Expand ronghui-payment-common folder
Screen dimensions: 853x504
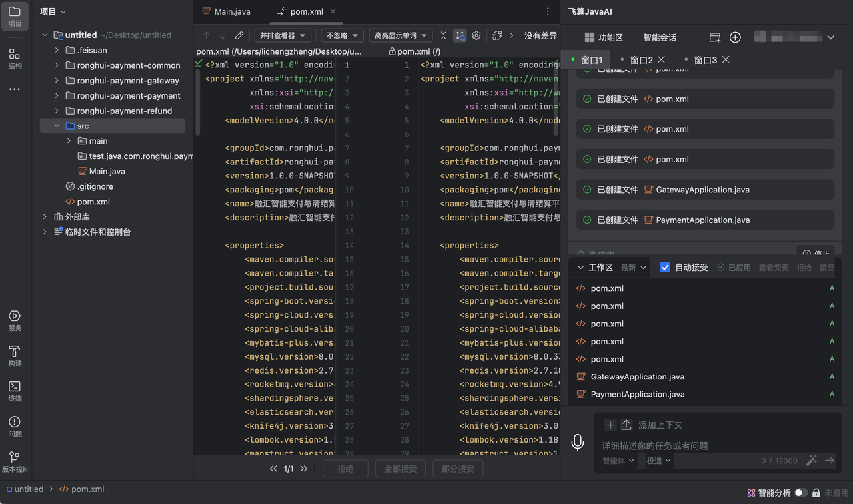click(x=57, y=65)
